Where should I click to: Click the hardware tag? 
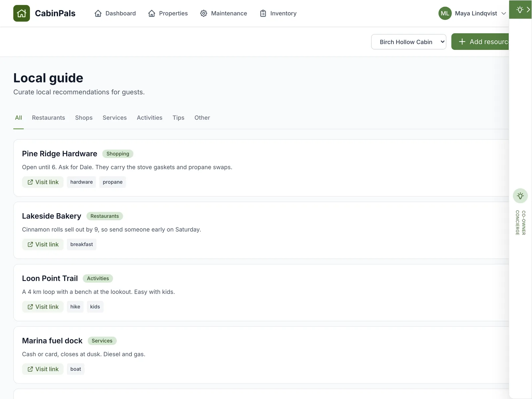81,182
